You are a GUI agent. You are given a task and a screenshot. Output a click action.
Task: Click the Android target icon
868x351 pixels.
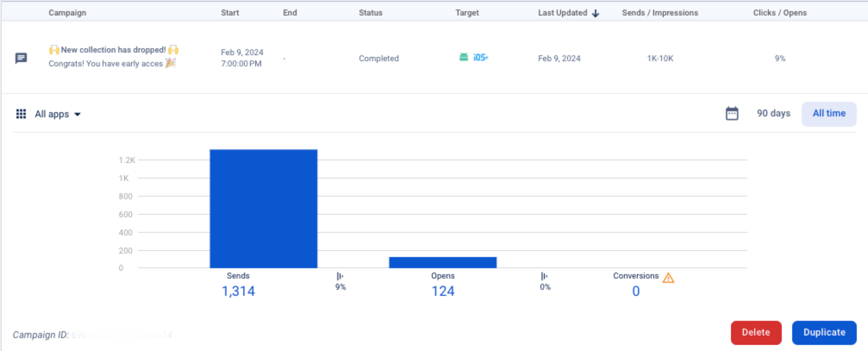click(464, 57)
